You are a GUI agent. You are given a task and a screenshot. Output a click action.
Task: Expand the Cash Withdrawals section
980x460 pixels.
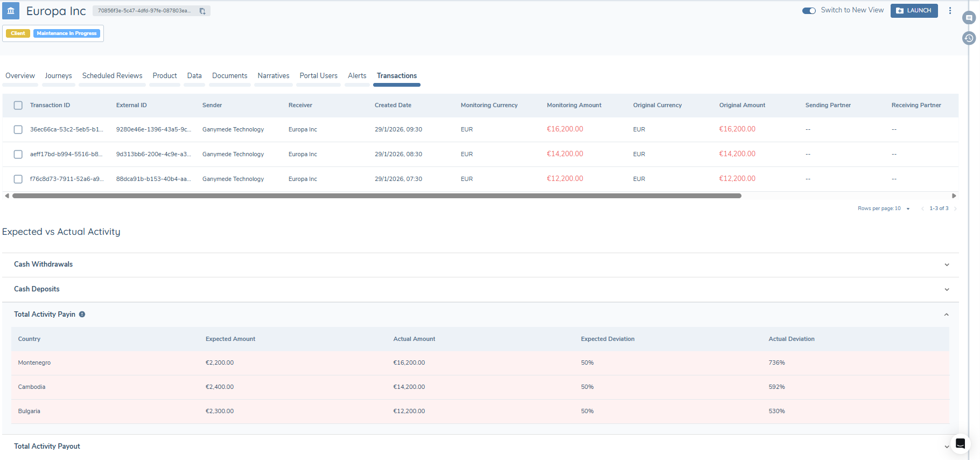947,264
